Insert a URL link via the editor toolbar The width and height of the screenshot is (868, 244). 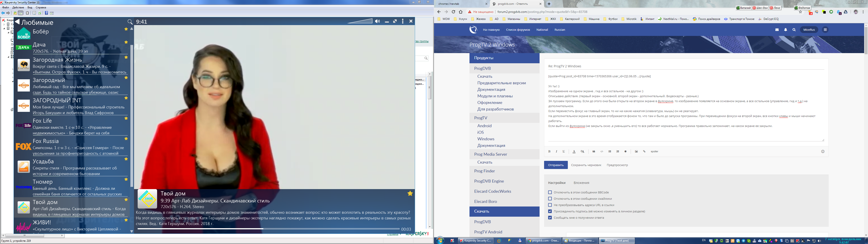tap(644, 152)
